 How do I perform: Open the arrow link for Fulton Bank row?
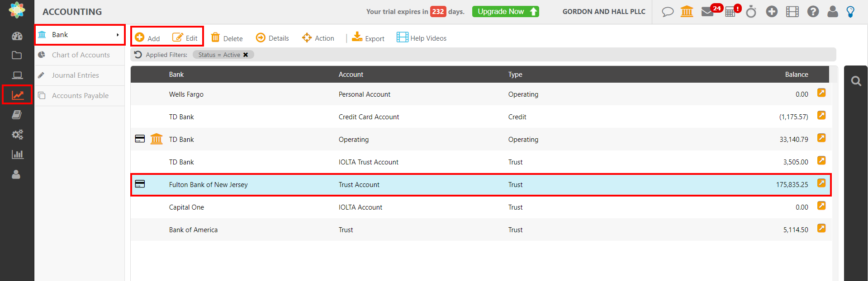[x=821, y=183]
